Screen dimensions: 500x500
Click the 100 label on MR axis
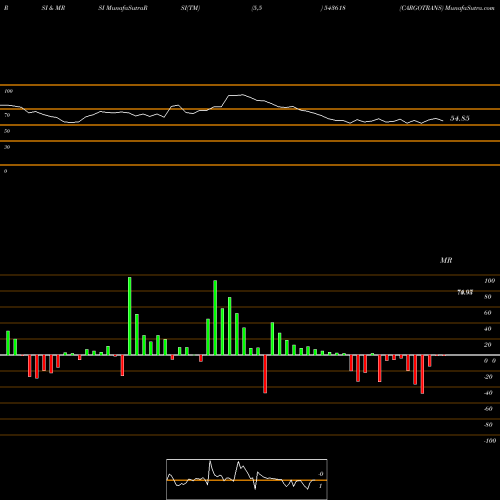coord(489,281)
